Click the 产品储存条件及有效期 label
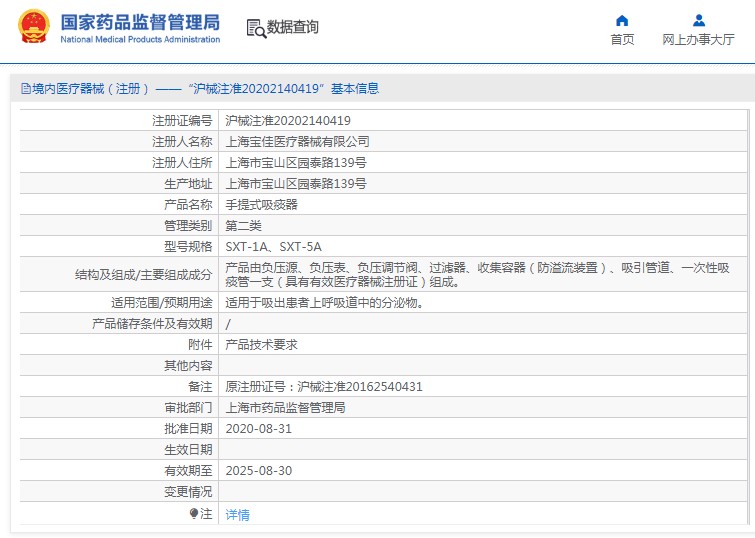The height and width of the screenshot is (538, 755). point(152,324)
